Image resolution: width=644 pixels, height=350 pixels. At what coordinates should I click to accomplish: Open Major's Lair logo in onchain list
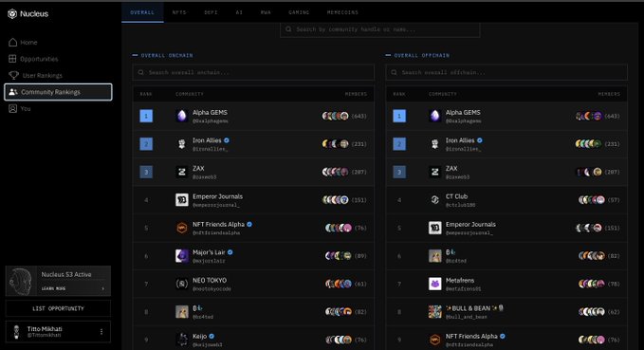click(181, 255)
